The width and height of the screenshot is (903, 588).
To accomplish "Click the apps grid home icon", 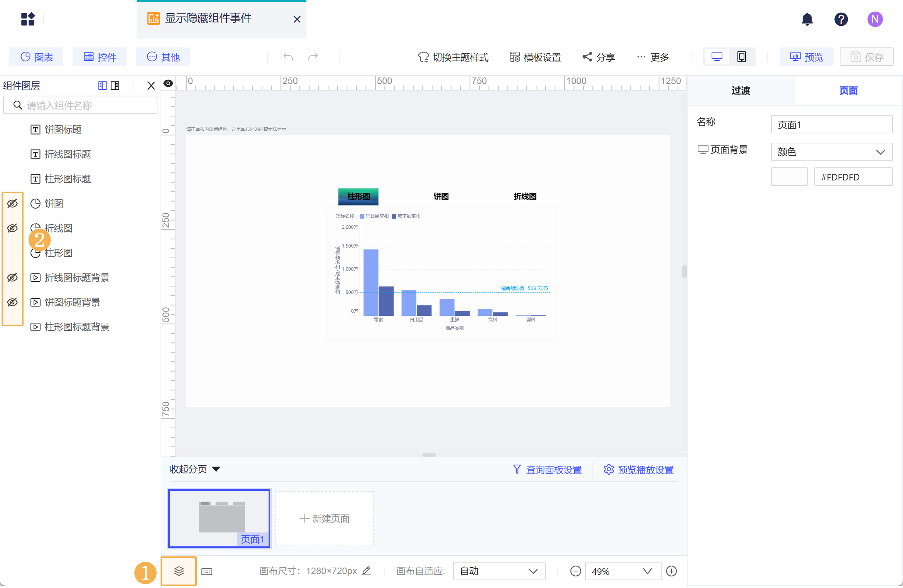I will tap(28, 19).
